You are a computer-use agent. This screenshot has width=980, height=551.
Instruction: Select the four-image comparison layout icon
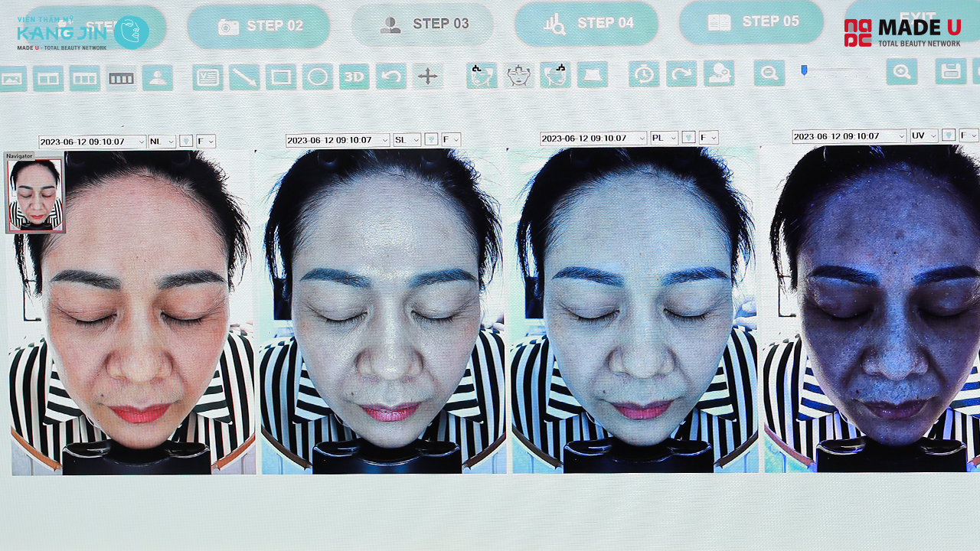click(121, 77)
